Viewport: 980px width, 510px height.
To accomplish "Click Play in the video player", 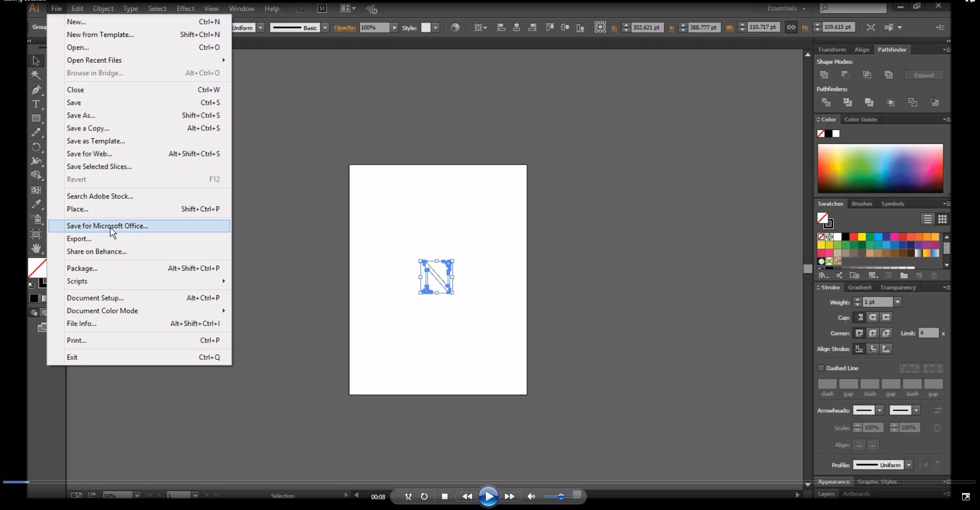I will click(488, 496).
